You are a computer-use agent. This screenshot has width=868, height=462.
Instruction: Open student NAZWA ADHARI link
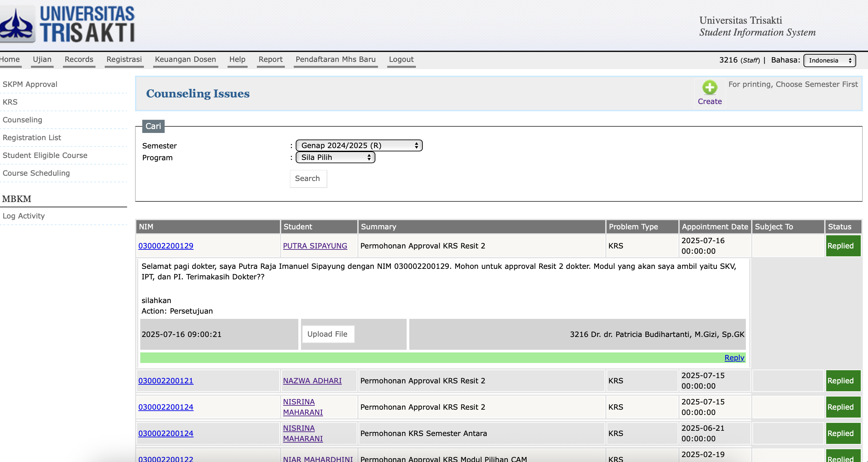[312, 380]
